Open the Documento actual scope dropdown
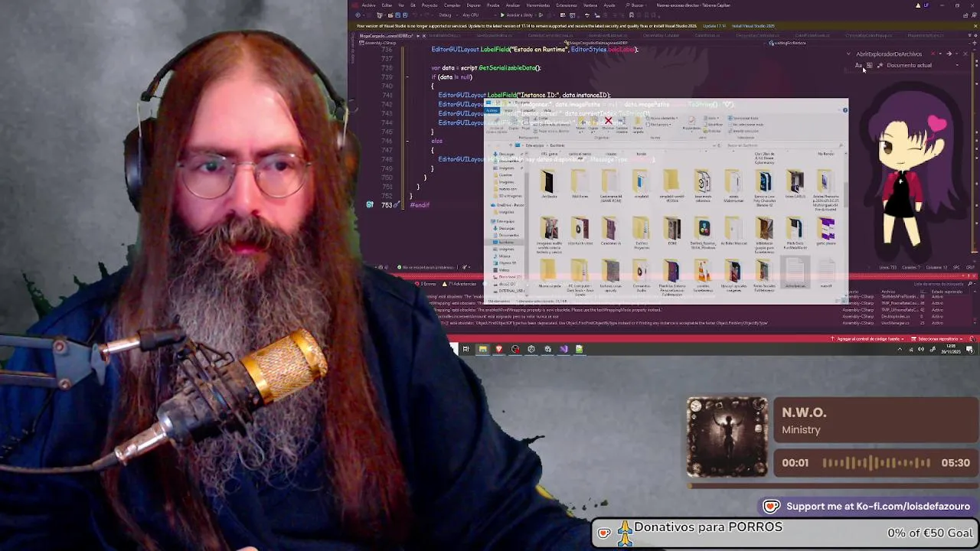 click(923, 65)
